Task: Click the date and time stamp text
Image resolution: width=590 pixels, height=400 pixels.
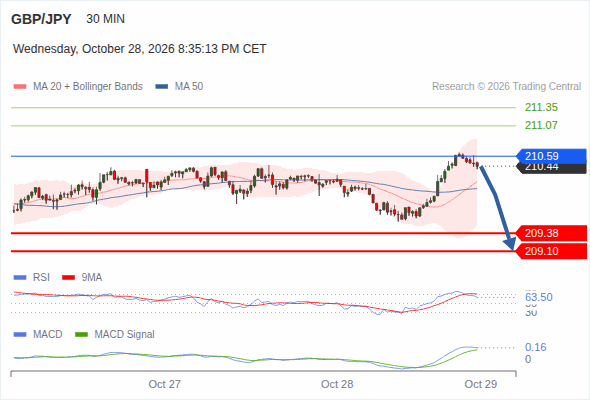Action: pos(140,49)
